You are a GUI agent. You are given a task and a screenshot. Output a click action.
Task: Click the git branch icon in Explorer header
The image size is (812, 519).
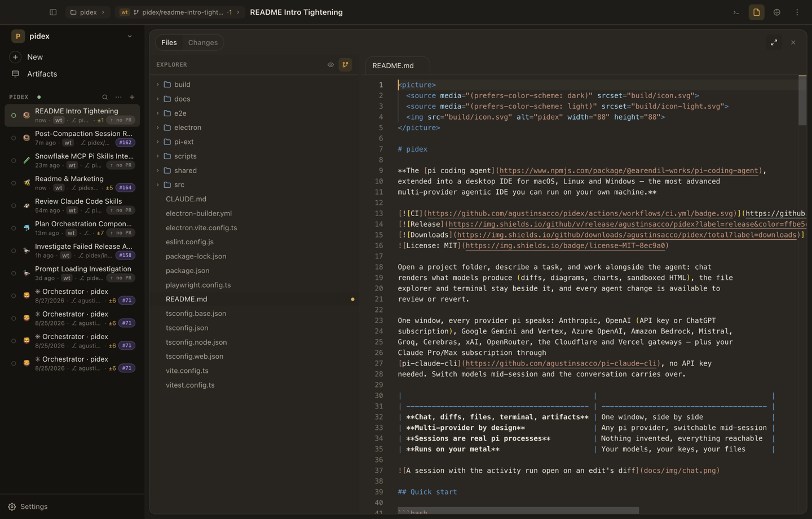pos(345,65)
